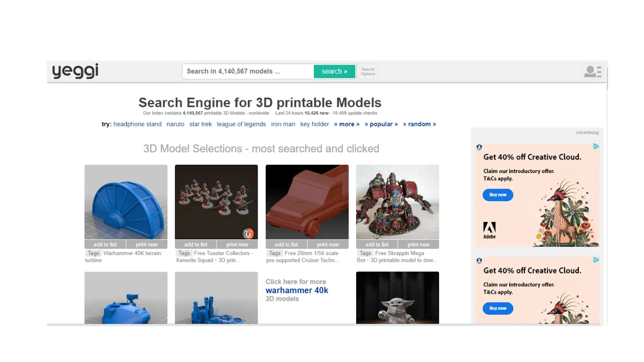
Task: Click the warhammer 40k more models link
Action: 297,290
